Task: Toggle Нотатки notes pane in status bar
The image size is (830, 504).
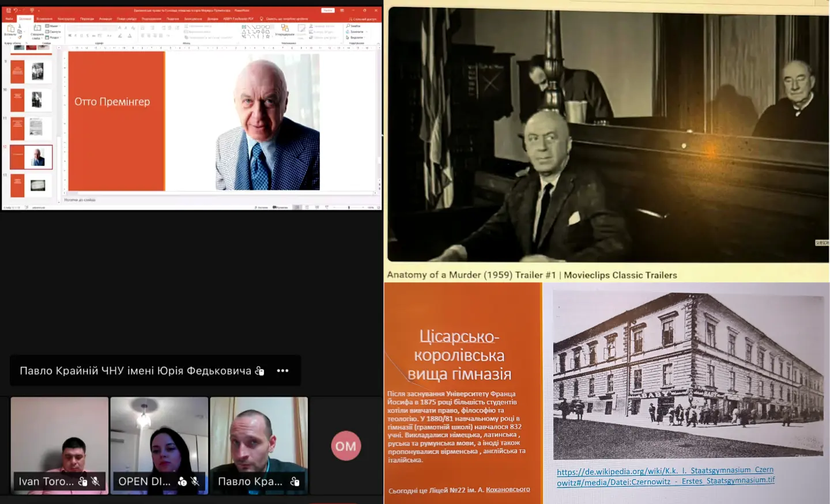Action: 261,207
